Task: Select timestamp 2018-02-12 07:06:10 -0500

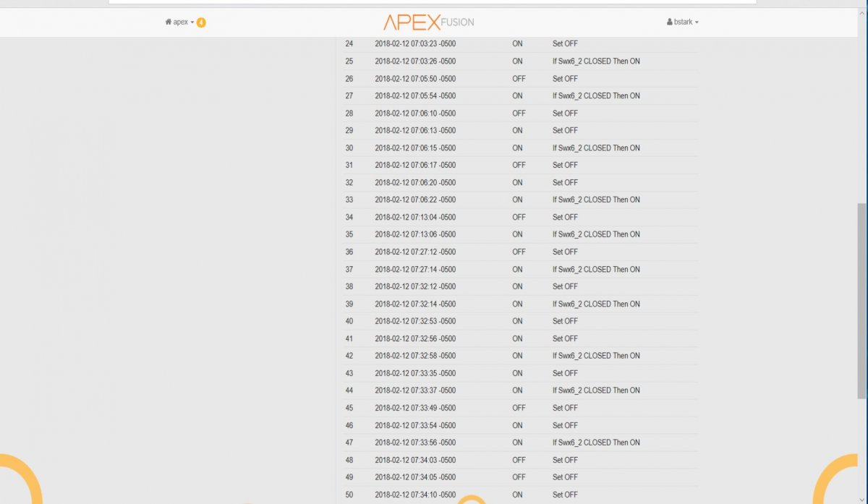Action: tap(415, 114)
